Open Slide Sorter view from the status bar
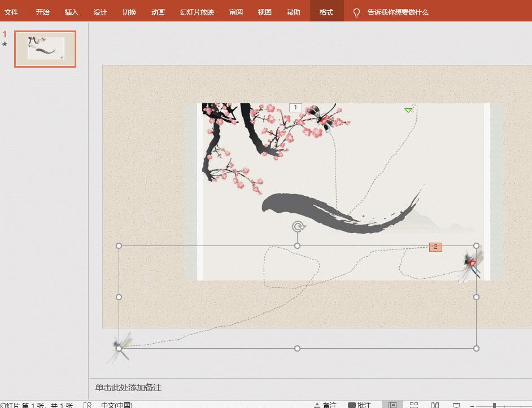The height and width of the screenshot is (408, 532). tap(413, 404)
